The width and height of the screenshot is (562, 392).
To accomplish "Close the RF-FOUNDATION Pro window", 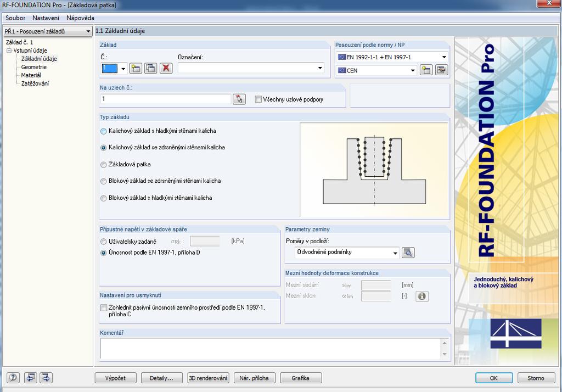I will pos(549,3).
